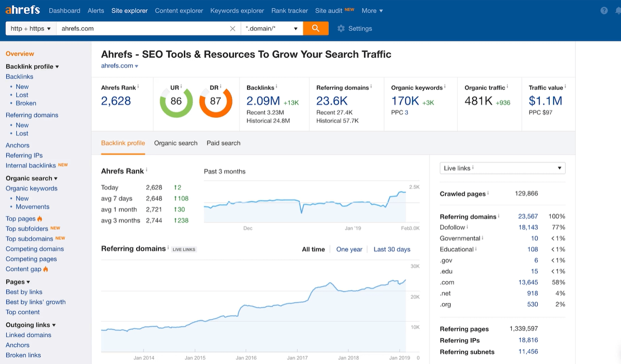This screenshot has width=621, height=364.
Task: Open Content explorer in the top menu
Action: click(x=179, y=11)
